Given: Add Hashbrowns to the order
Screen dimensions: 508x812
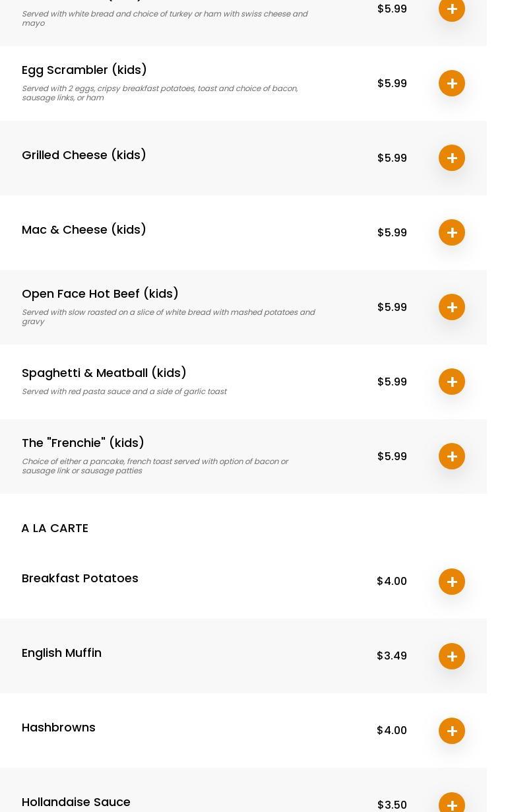Looking at the screenshot, I should (452, 731).
